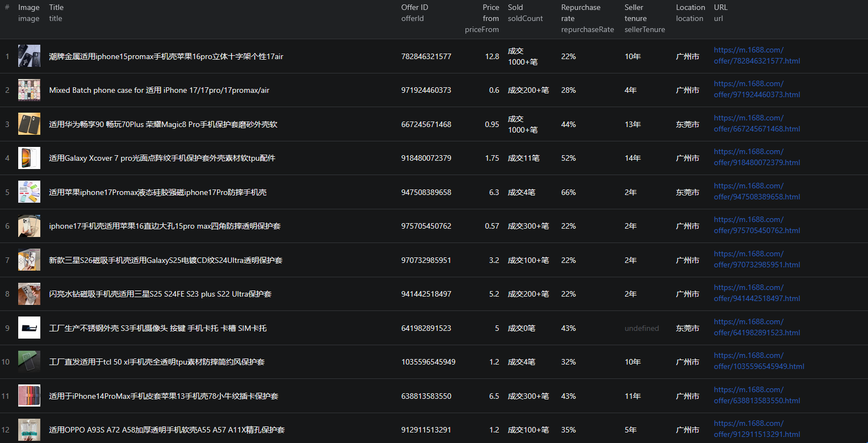
Task: Open thumbnail for offer 941442518497
Action: tap(29, 294)
